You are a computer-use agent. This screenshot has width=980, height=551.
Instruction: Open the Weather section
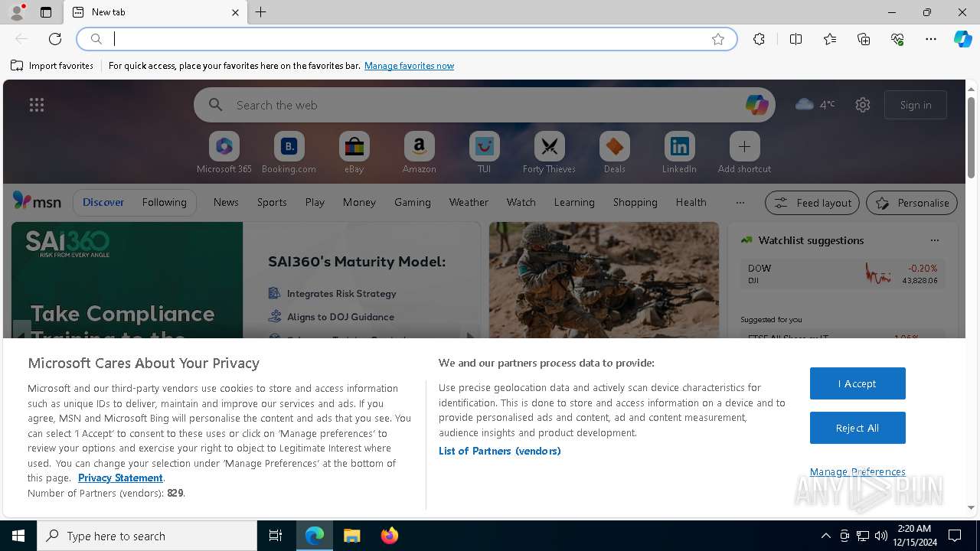(469, 202)
